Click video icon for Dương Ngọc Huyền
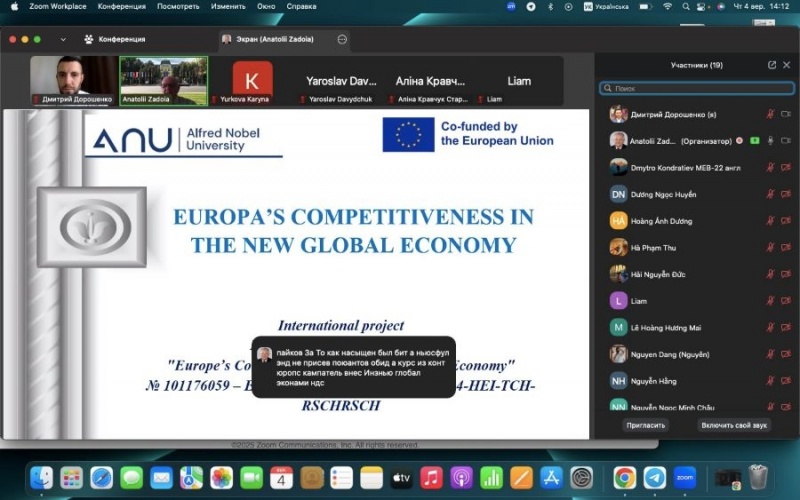The width and height of the screenshot is (800, 500). 785,194
